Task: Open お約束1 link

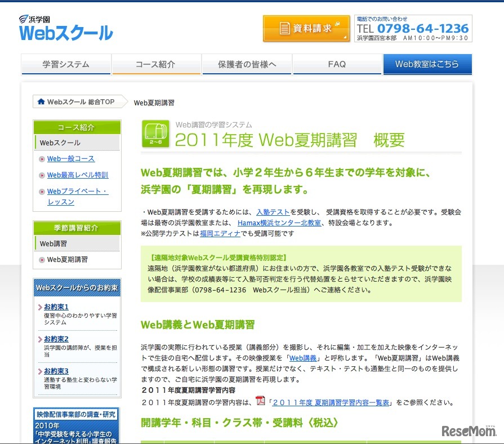Action: click(x=56, y=307)
